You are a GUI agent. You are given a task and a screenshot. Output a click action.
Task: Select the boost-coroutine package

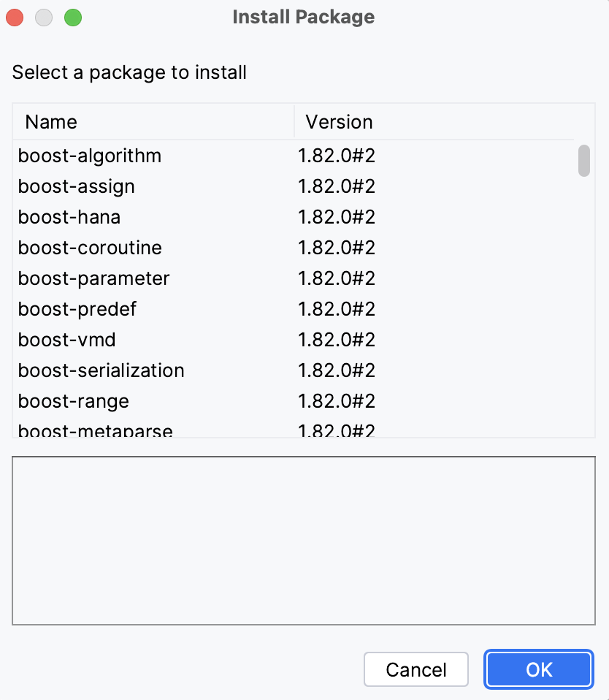pos(89,248)
